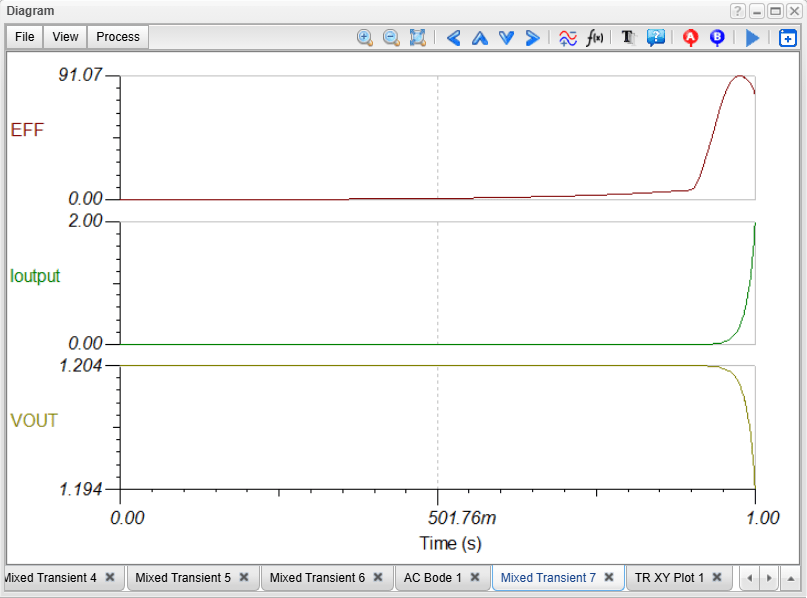Expand the tab list up-arrow button

click(x=790, y=578)
